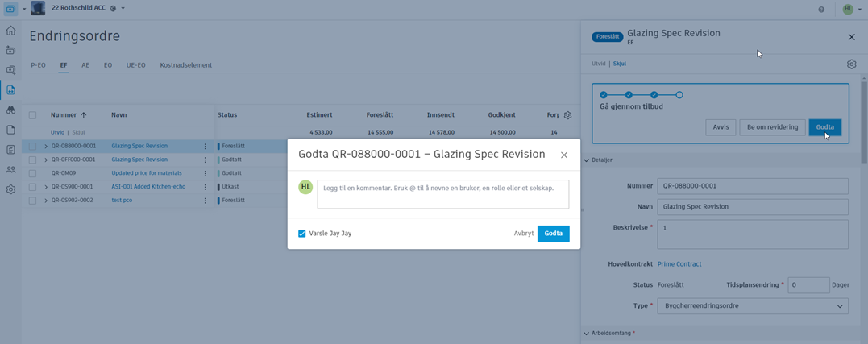The height and width of the screenshot is (344, 868).
Task: Click Avbryt in the dialog
Action: click(524, 234)
